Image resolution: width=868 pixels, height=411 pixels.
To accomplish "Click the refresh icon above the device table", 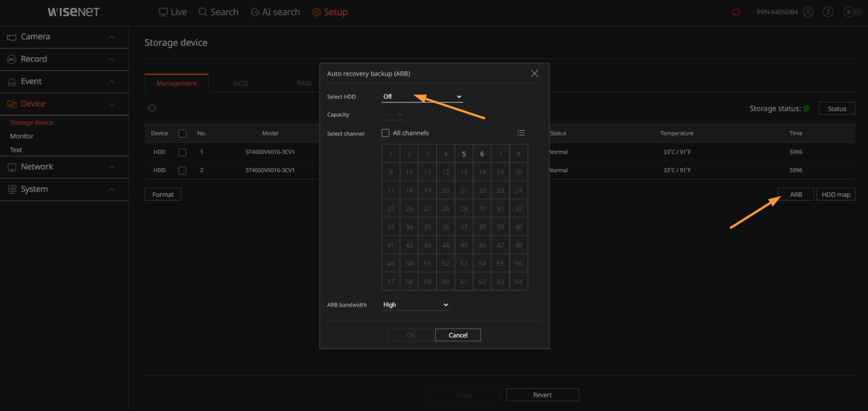I will click(x=152, y=108).
